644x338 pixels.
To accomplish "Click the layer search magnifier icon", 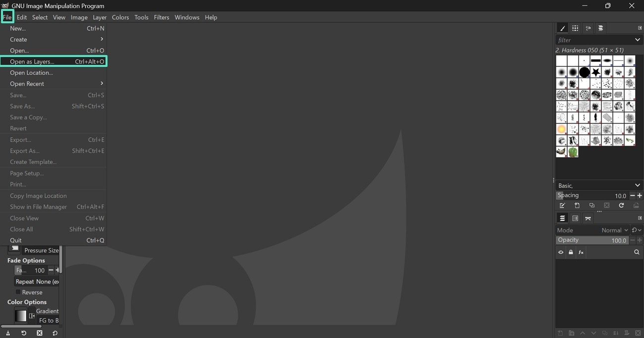I will tap(637, 252).
